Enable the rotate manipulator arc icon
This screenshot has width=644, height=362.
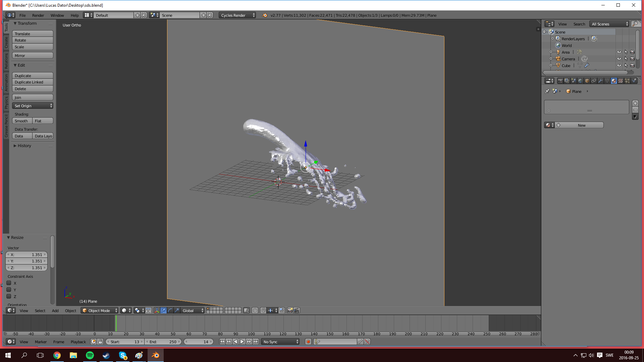[170, 310]
